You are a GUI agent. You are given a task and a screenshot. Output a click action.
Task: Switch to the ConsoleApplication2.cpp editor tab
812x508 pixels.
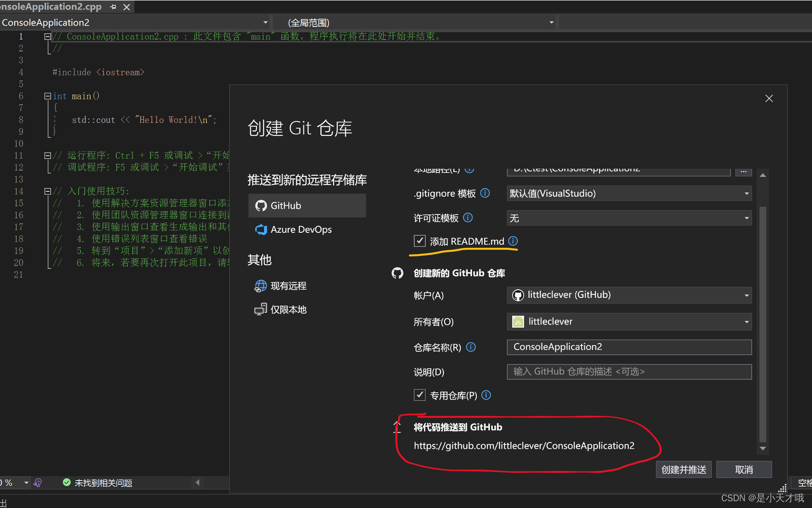tap(51, 7)
